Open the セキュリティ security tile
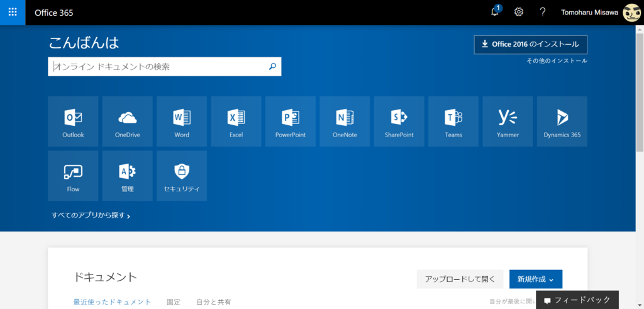This screenshot has height=309, width=644. point(182,176)
